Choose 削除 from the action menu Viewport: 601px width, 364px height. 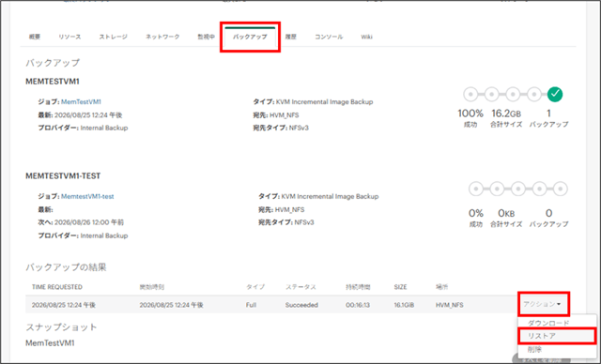[x=534, y=349]
